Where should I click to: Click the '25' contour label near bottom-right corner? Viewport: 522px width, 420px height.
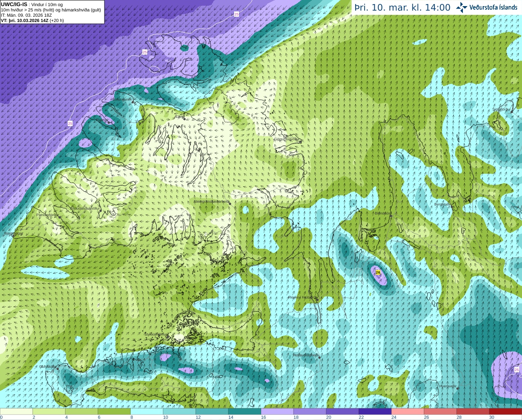pos(517,370)
